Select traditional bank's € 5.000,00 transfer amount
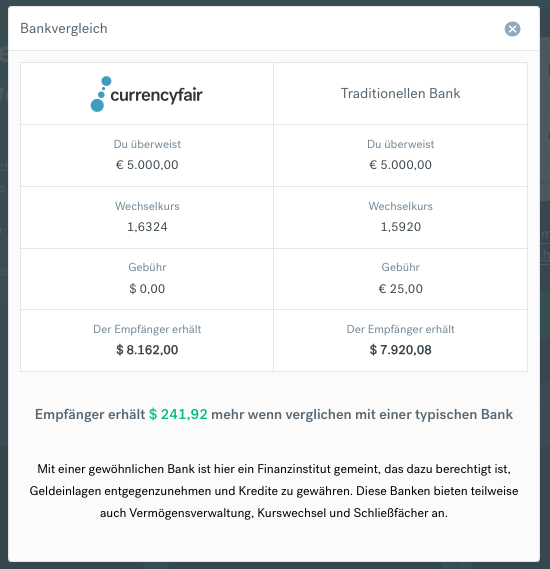Viewport: 550px width, 569px height. [401, 165]
